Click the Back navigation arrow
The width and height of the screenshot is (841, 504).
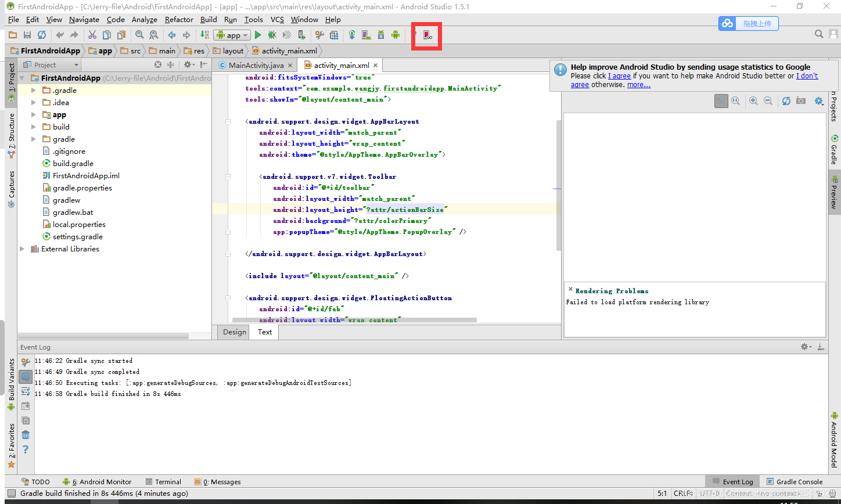pos(172,35)
